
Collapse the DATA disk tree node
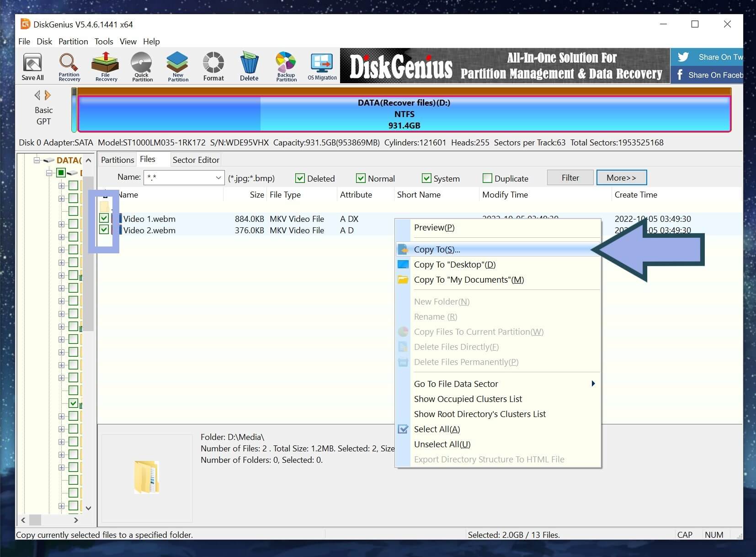pos(37,160)
